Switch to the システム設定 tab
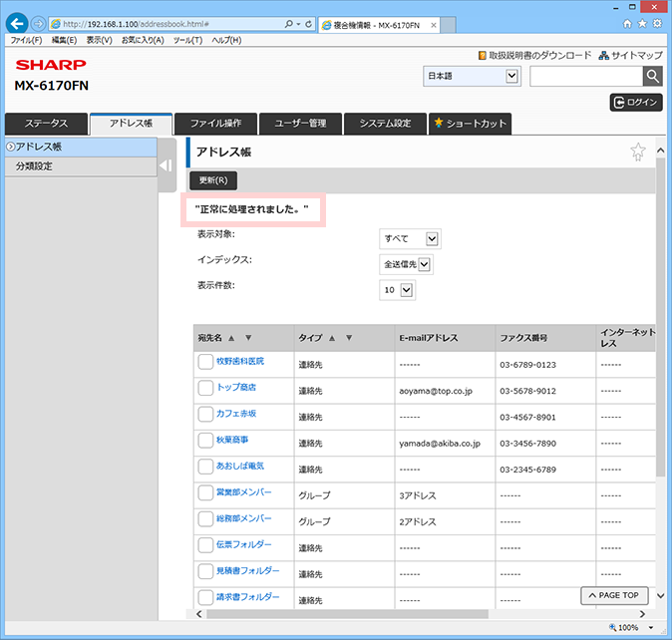 (385, 124)
